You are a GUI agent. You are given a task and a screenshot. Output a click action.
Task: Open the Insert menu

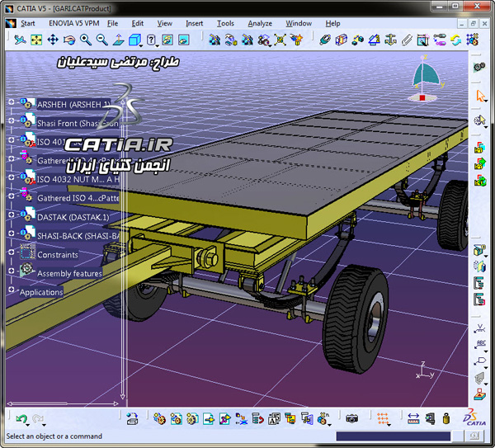click(194, 23)
